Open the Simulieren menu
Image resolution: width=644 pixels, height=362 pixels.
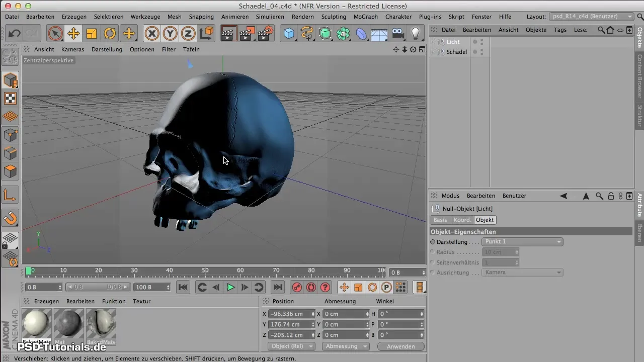click(270, 17)
